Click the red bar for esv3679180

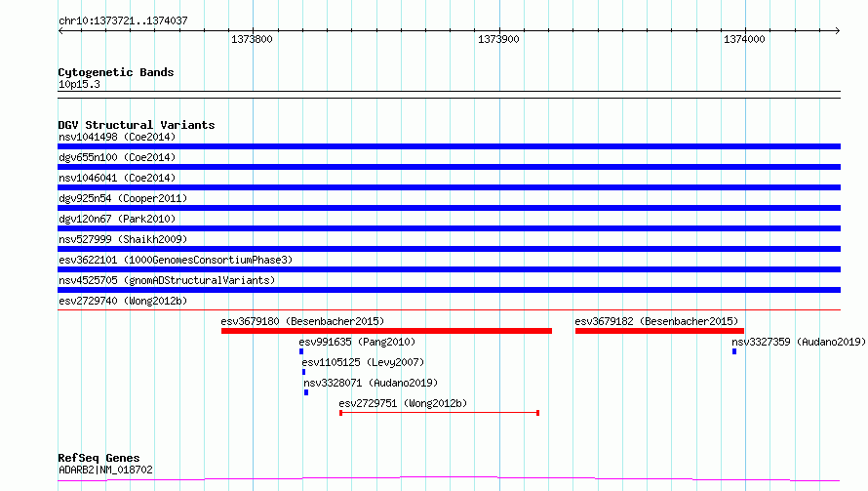click(386, 331)
